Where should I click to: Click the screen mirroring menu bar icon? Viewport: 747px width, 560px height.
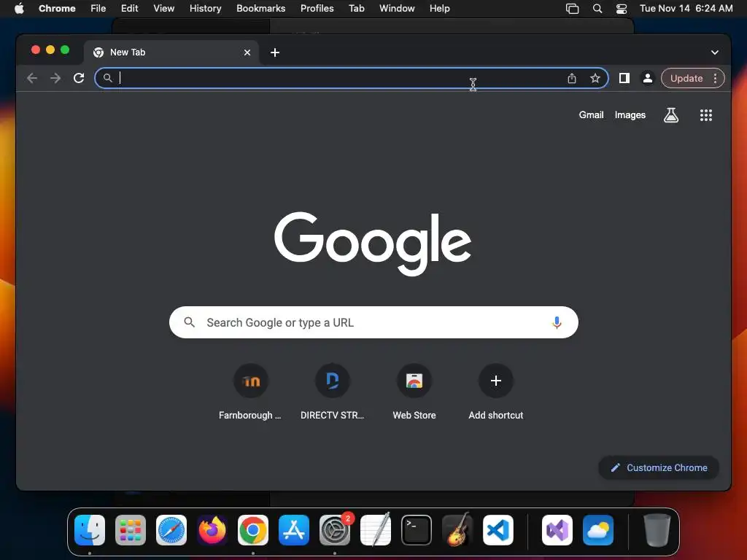click(x=572, y=9)
